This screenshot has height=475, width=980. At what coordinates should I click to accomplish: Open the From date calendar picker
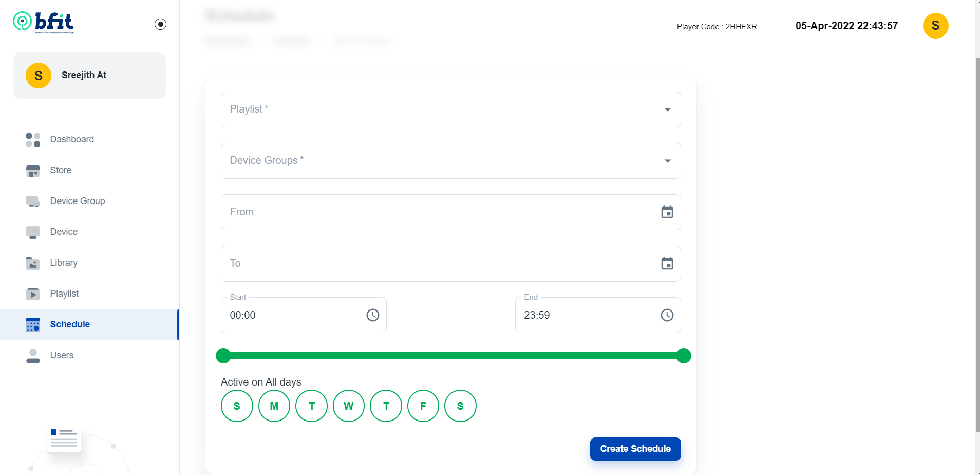pyautogui.click(x=667, y=212)
